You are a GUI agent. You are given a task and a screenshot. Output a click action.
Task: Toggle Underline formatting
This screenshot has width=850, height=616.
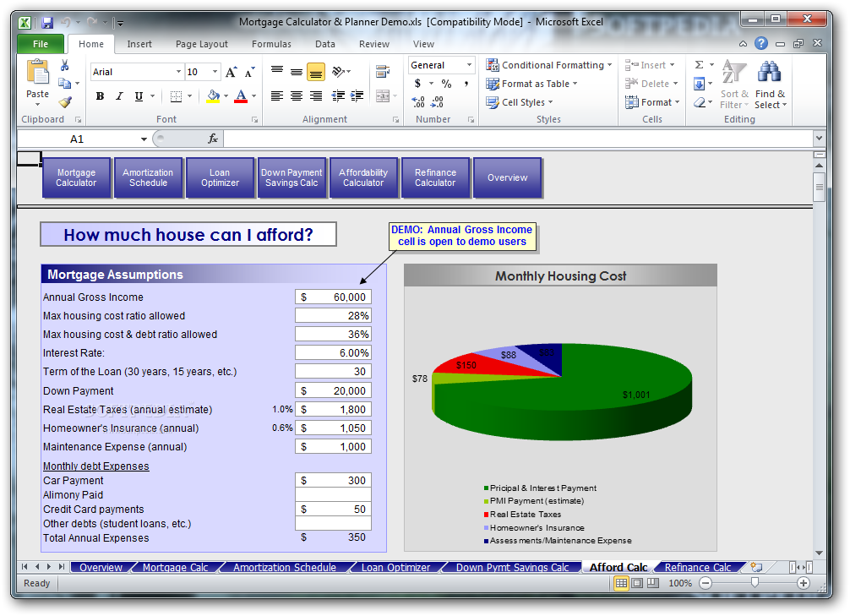click(x=139, y=96)
